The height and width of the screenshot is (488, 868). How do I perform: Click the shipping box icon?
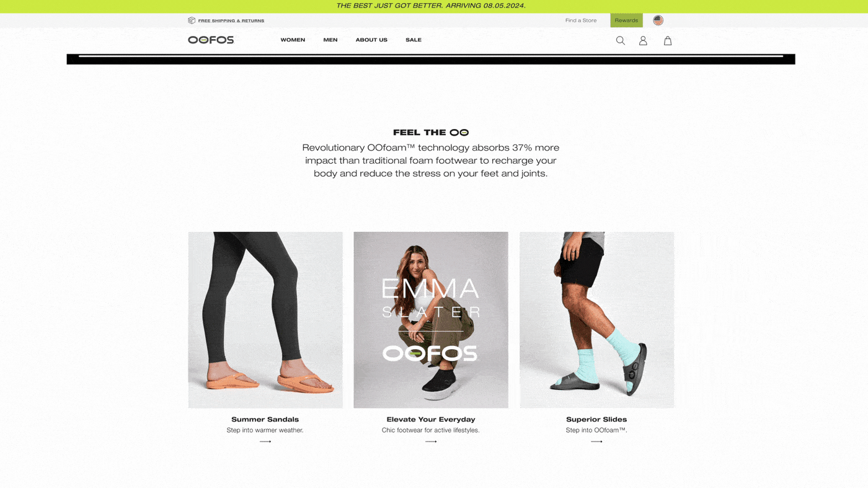point(192,20)
